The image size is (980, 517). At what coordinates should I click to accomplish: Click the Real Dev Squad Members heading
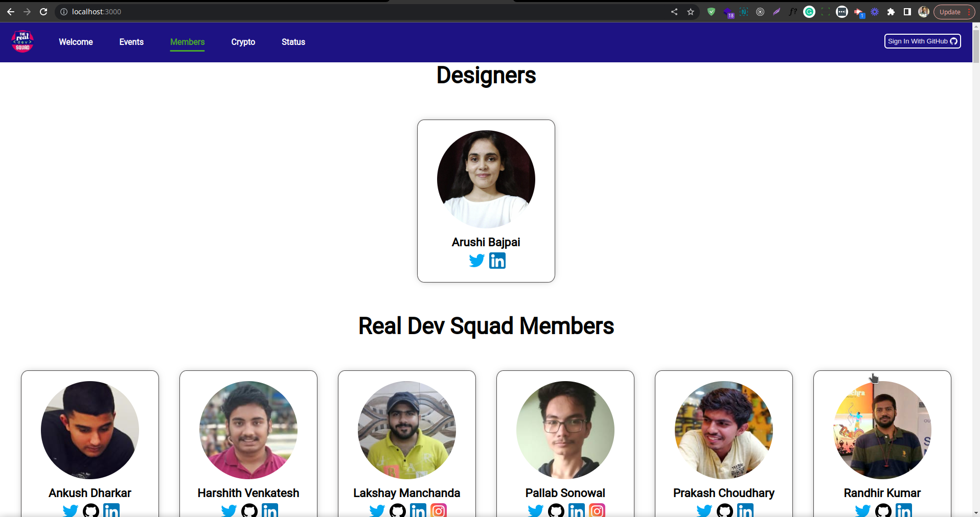pyautogui.click(x=486, y=326)
